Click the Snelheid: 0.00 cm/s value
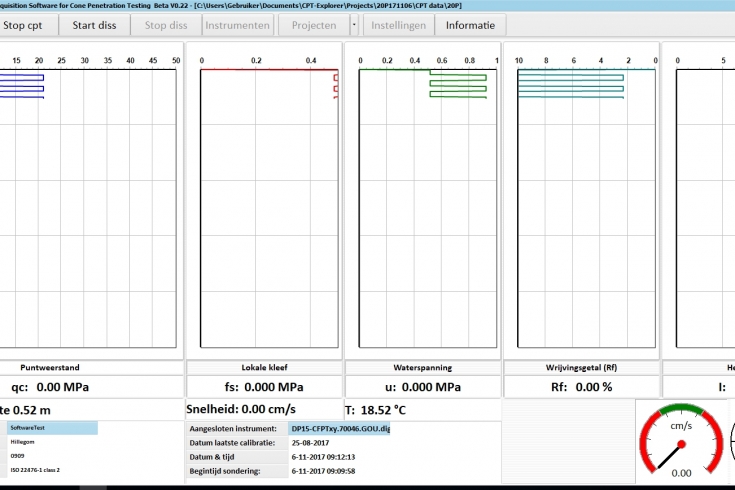This screenshot has height=490, width=735. (x=241, y=409)
